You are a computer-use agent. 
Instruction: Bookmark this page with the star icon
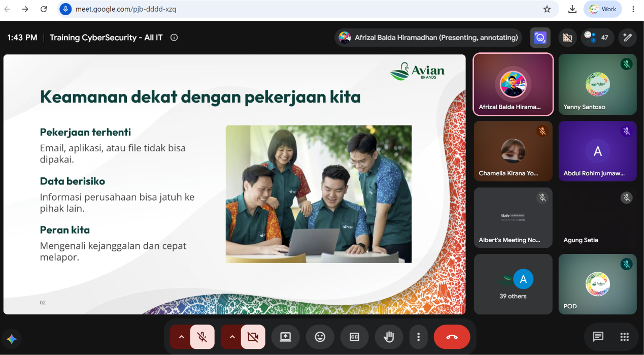(x=547, y=9)
